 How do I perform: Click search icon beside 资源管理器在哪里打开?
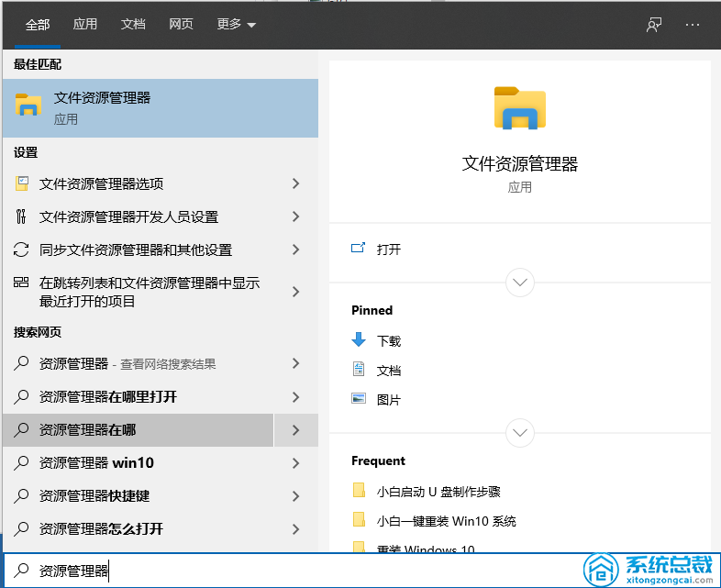(x=21, y=397)
